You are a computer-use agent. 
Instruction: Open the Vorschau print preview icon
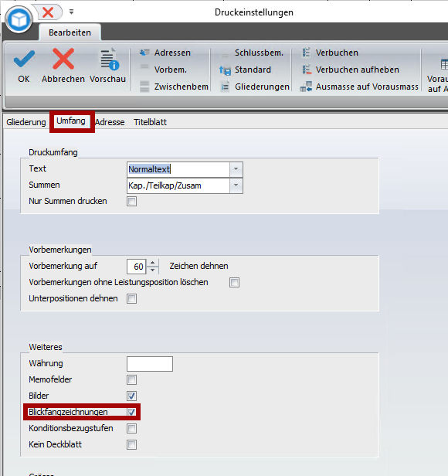click(x=110, y=59)
